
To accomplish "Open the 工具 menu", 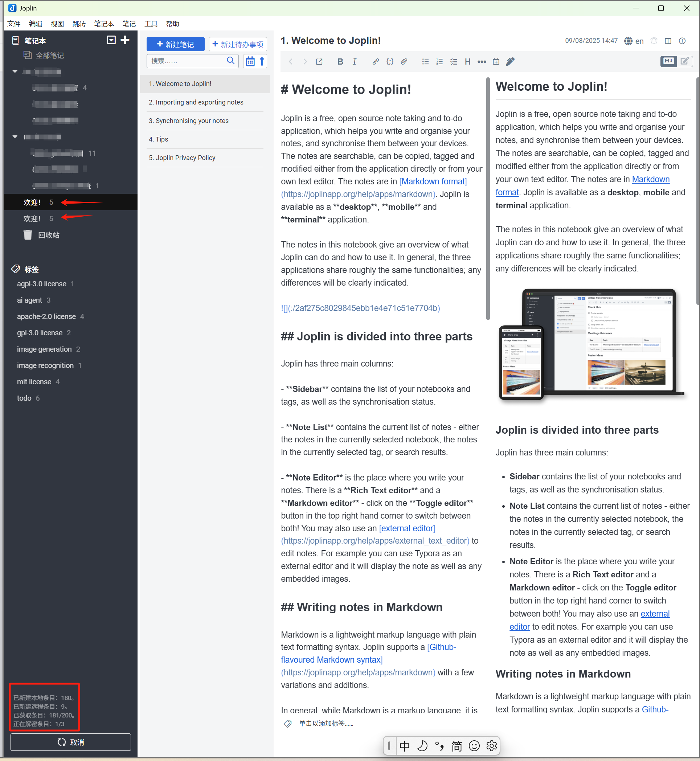I will (x=151, y=24).
